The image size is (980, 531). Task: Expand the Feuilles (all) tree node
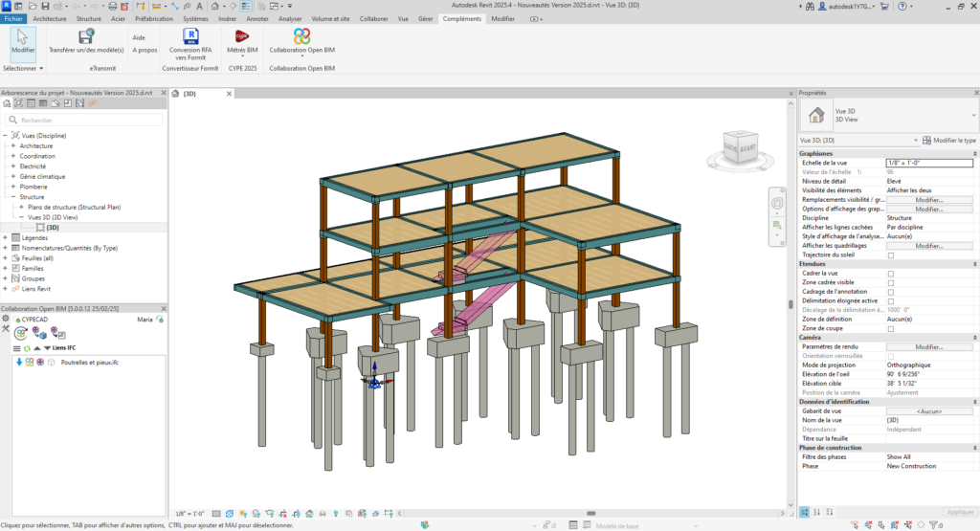(x=6, y=257)
